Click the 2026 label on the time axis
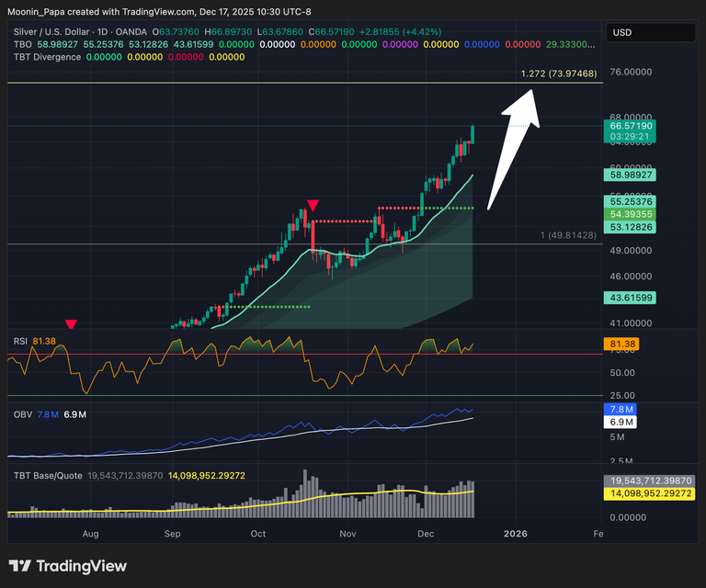Image resolution: width=706 pixels, height=588 pixels. (x=515, y=533)
